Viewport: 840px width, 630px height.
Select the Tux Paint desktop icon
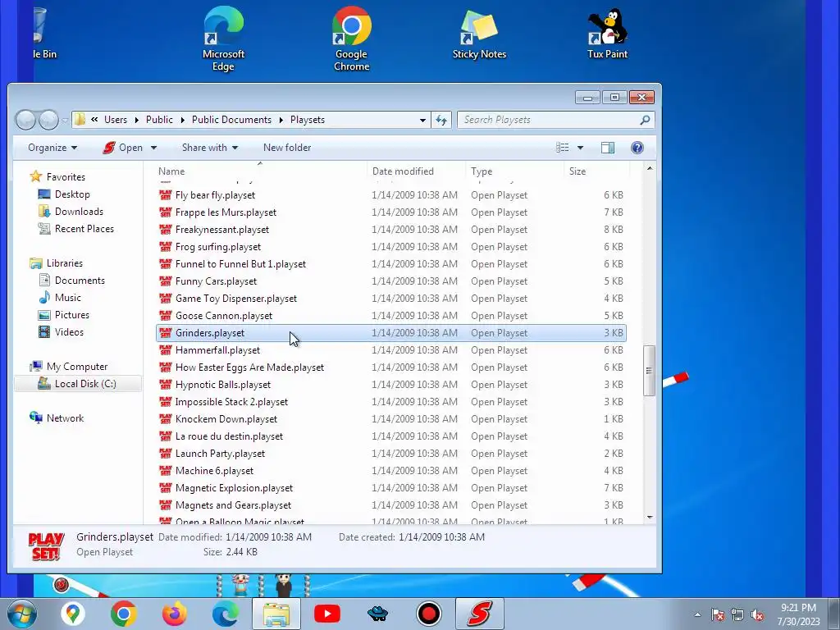pos(607,34)
